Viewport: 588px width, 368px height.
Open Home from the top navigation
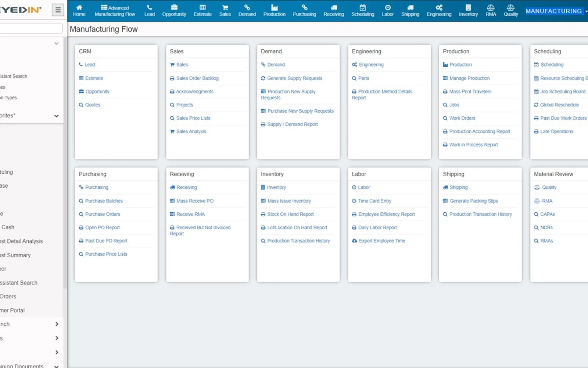[x=79, y=11]
